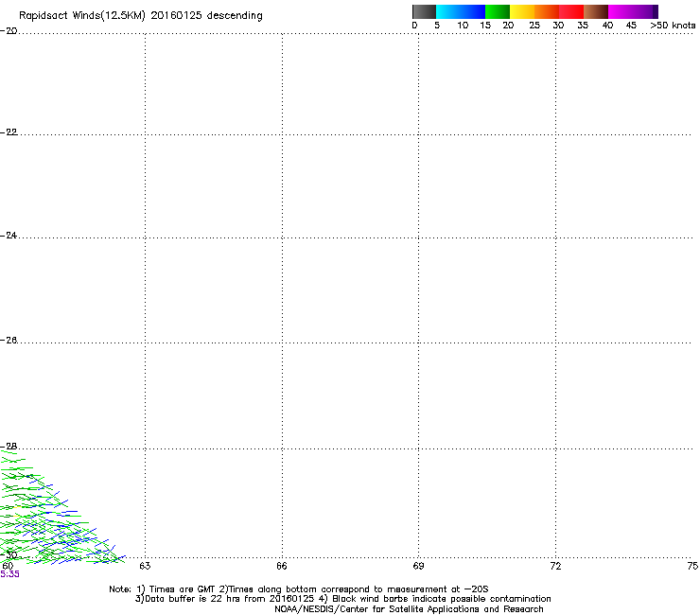Pick the yellow 20-25 knots legend color

522,11
